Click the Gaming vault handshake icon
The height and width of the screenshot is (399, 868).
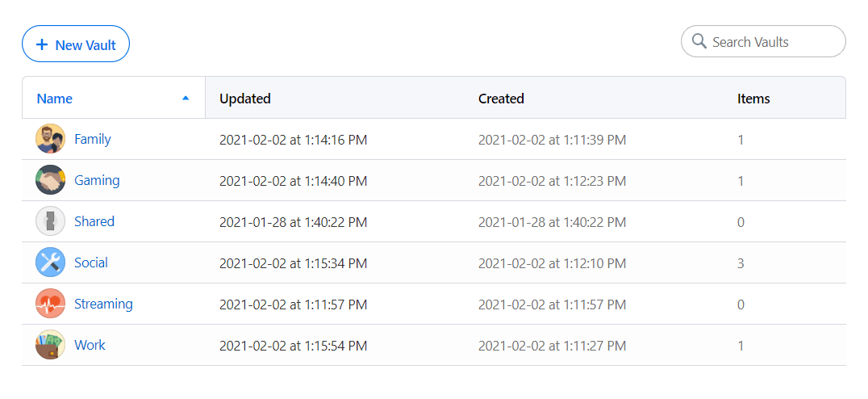click(50, 180)
